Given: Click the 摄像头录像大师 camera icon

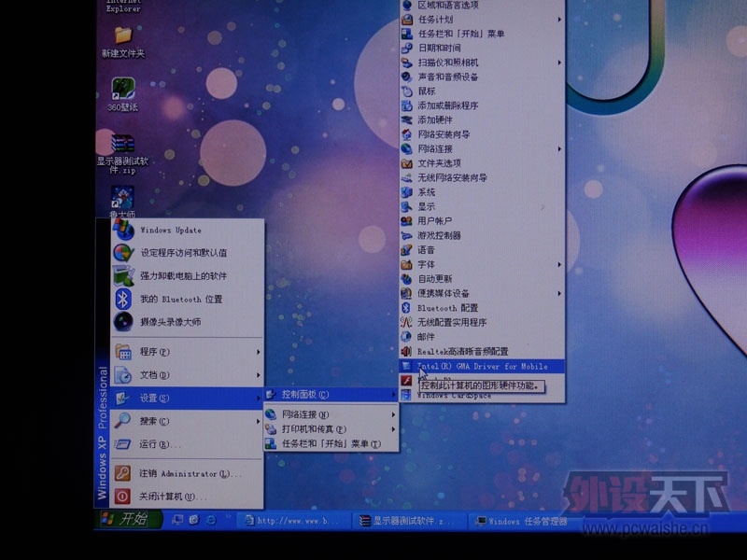Looking at the screenshot, I should click(123, 322).
